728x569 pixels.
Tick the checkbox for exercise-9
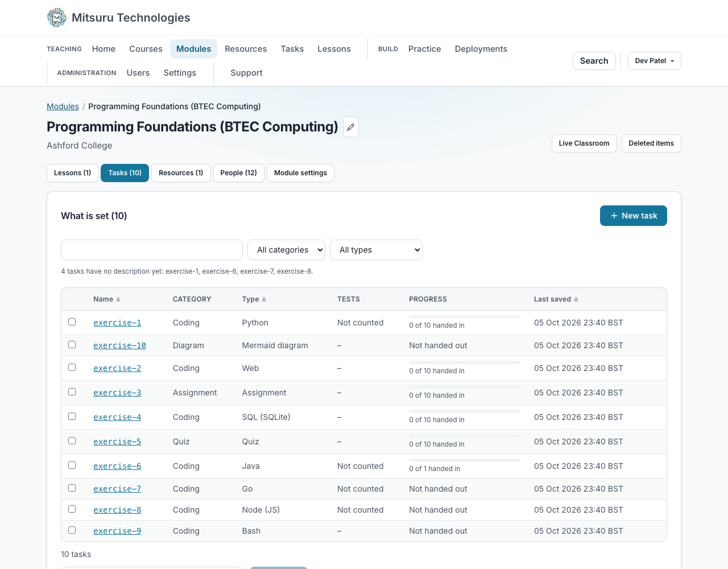[x=72, y=530]
